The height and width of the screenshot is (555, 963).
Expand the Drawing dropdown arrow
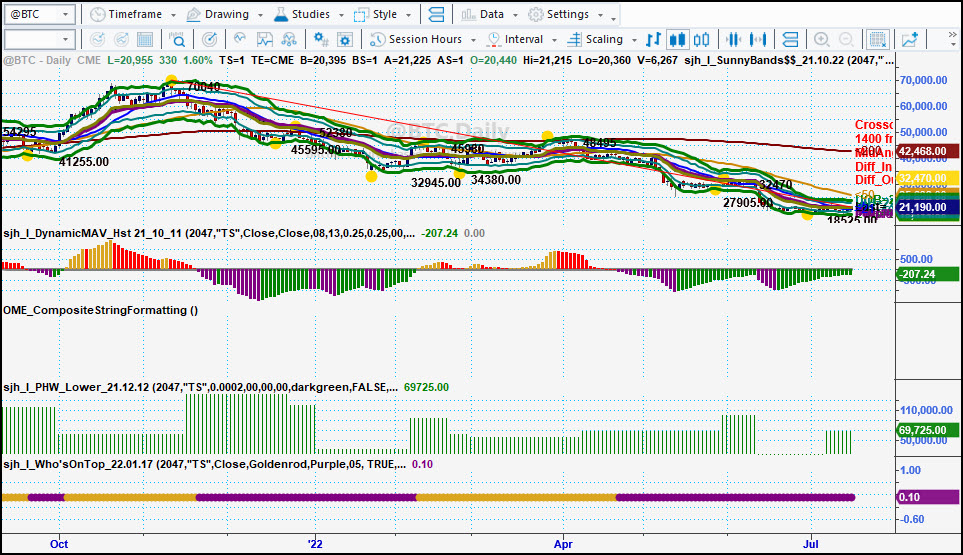tap(260, 15)
